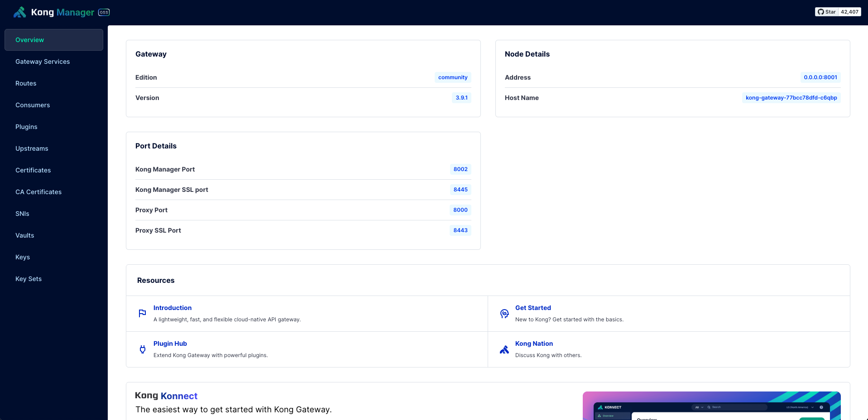Click the GitHub Star button
This screenshot has height=420, width=868.
pos(827,12)
